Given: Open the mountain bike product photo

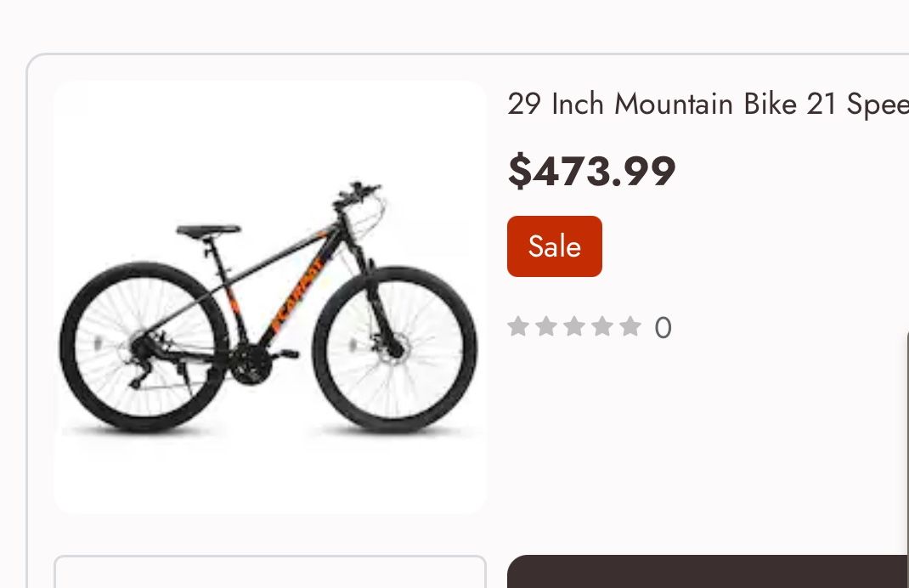Looking at the screenshot, I should pyautogui.click(x=269, y=297).
